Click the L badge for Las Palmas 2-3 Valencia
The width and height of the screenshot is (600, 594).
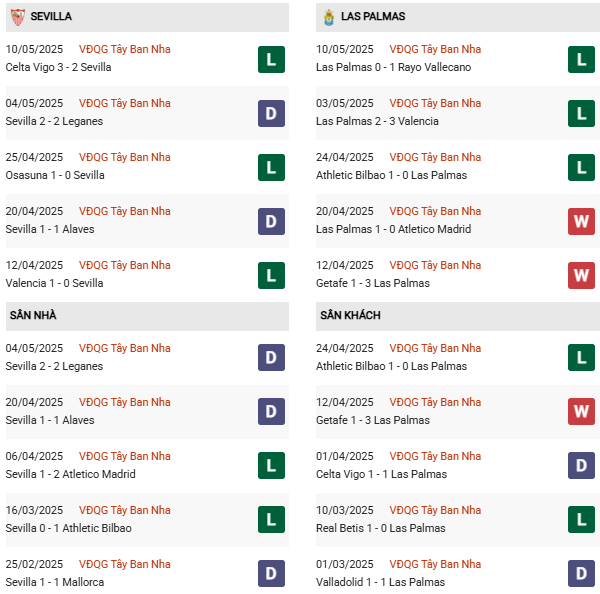click(581, 113)
